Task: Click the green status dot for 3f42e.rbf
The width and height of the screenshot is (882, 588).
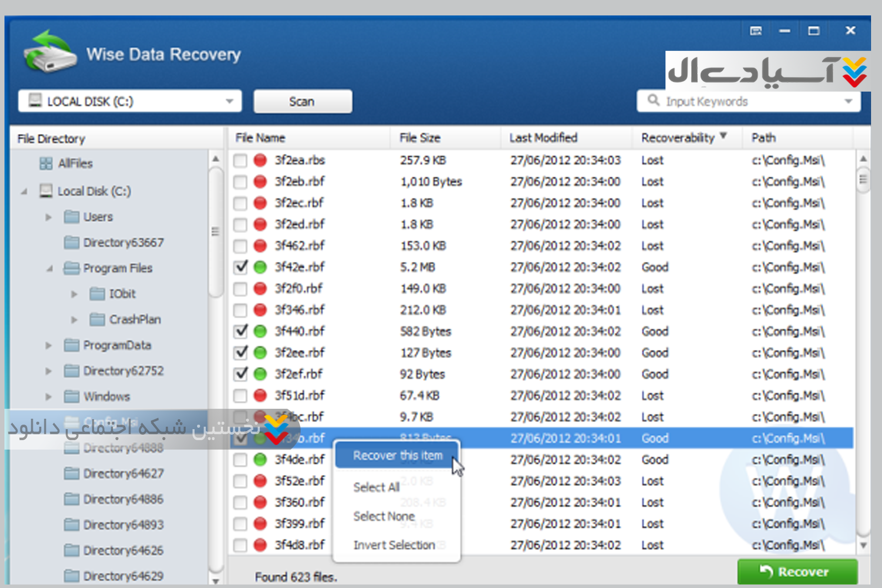Action: 260,267
